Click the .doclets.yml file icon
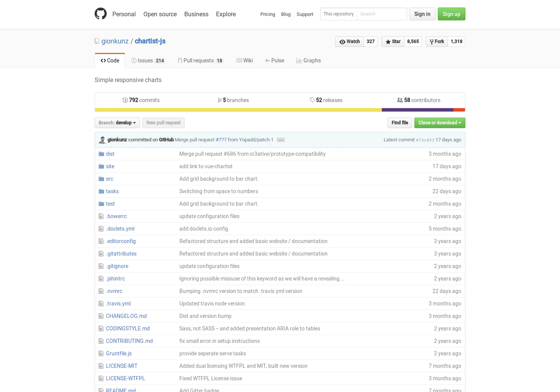Viewport: 560px width, 392px height. (101, 229)
